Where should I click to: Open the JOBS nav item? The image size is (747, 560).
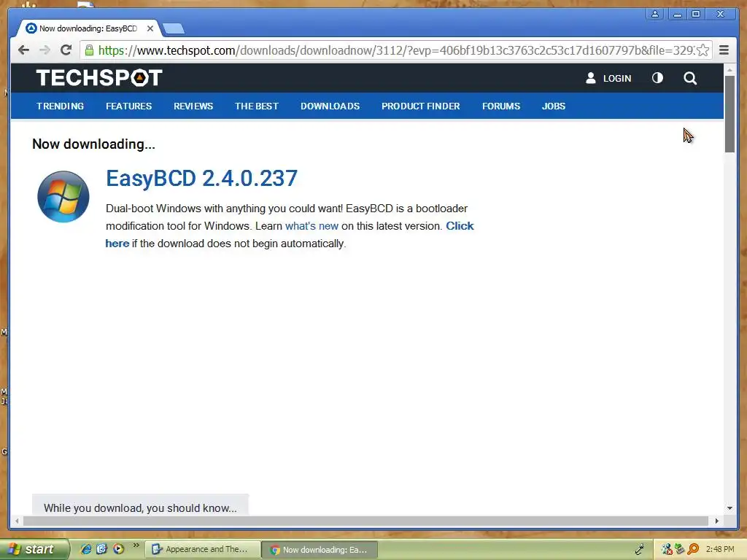point(554,106)
